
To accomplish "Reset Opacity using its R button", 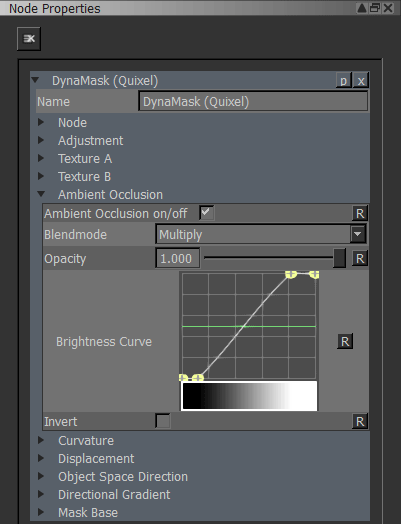I will 360,258.
